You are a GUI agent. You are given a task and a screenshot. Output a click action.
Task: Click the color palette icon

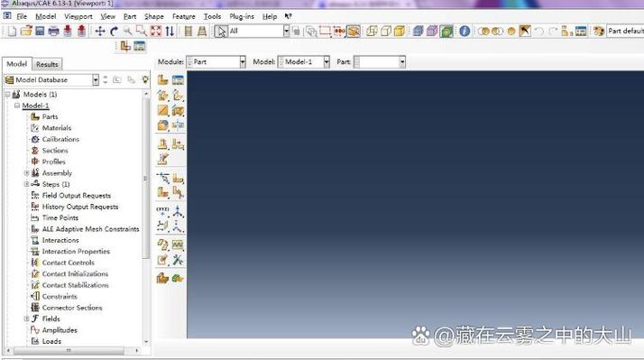599,31
